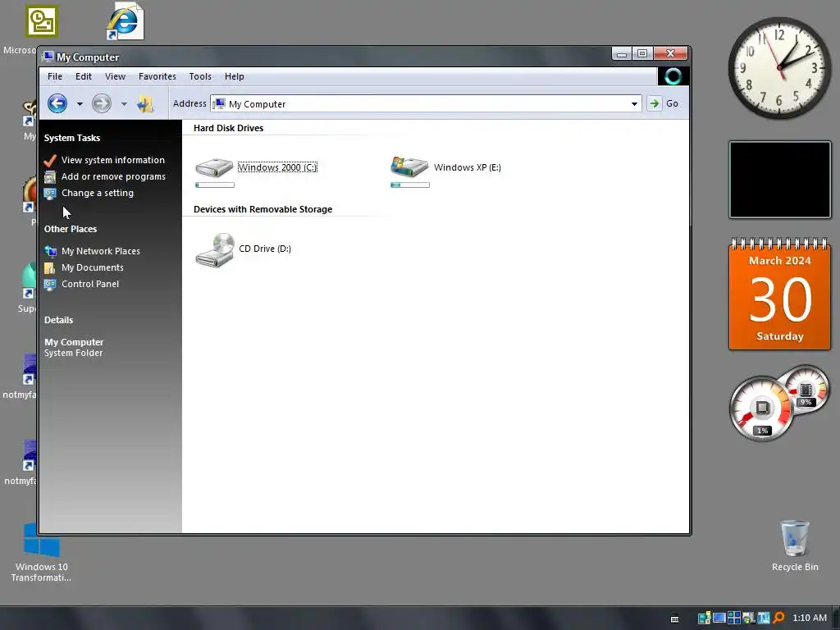Click the Back arrow button
Screen dimensions: 840x630
click(57, 103)
